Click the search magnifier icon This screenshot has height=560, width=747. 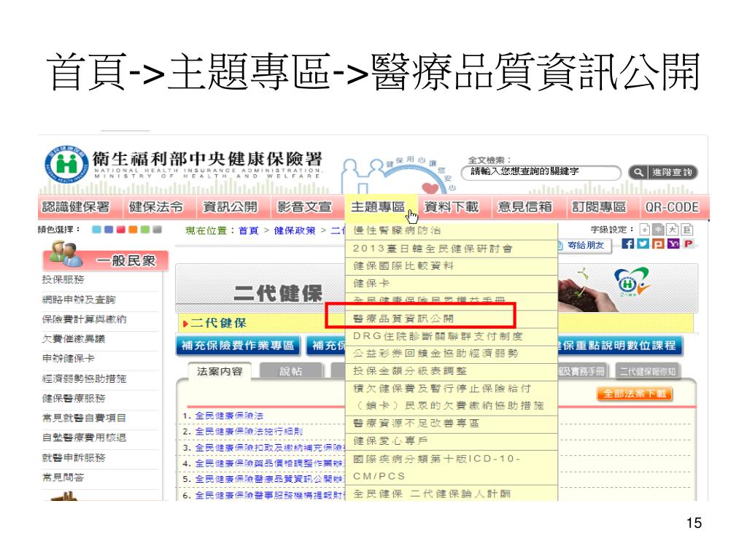(x=638, y=172)
